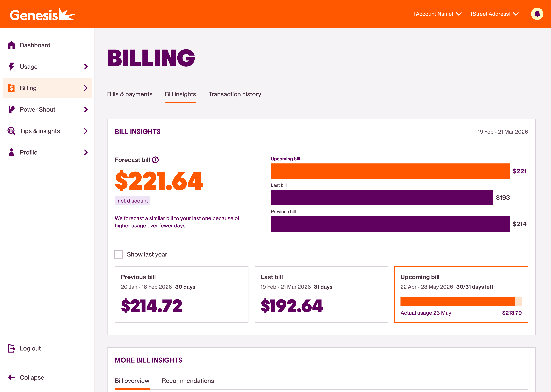Switch to Recommendations tab
This screenshot has width=551, height=392.
(188, 381)
